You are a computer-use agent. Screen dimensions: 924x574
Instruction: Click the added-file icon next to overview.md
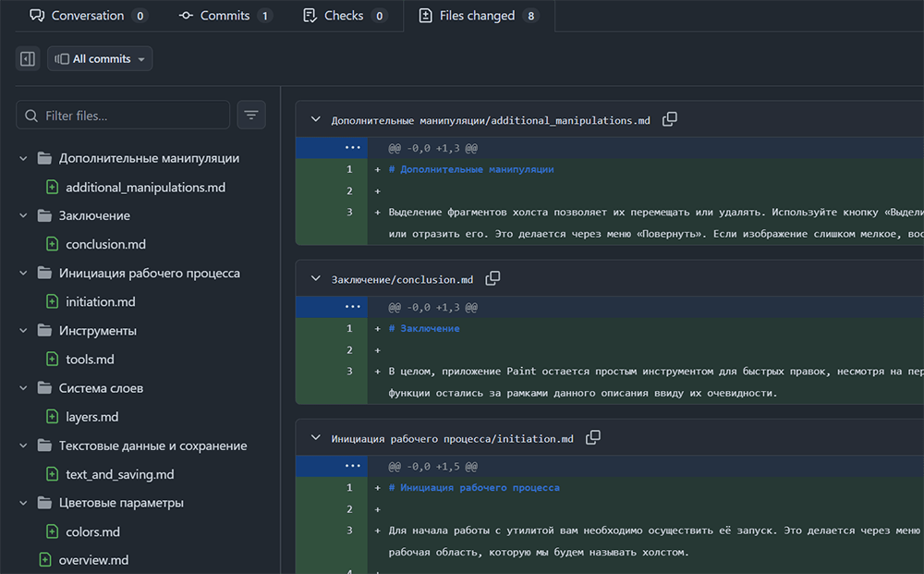coord(45,560)
